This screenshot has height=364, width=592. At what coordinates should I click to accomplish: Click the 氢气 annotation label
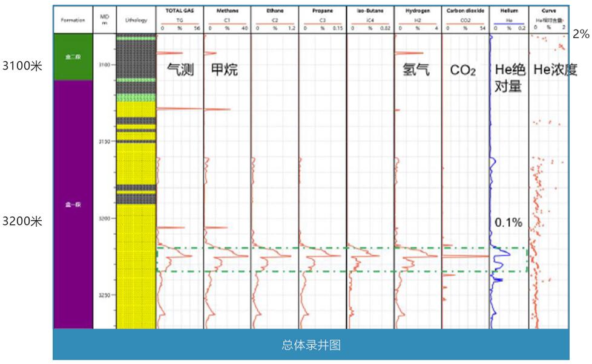tap(416, 70)
